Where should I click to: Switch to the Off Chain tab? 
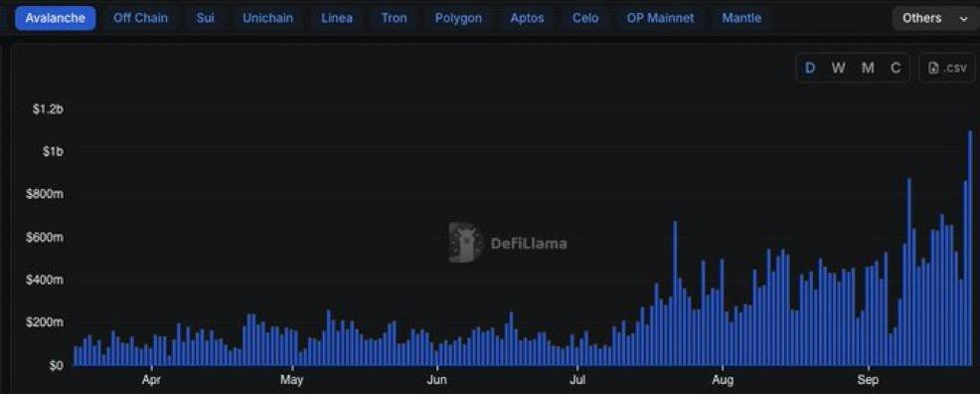coord(140,18)
